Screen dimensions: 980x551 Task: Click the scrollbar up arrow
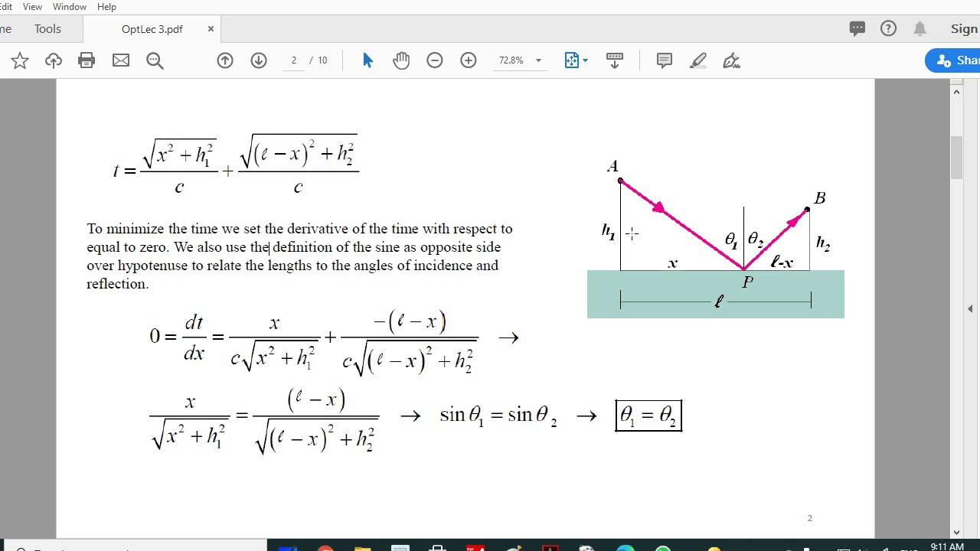956,92
